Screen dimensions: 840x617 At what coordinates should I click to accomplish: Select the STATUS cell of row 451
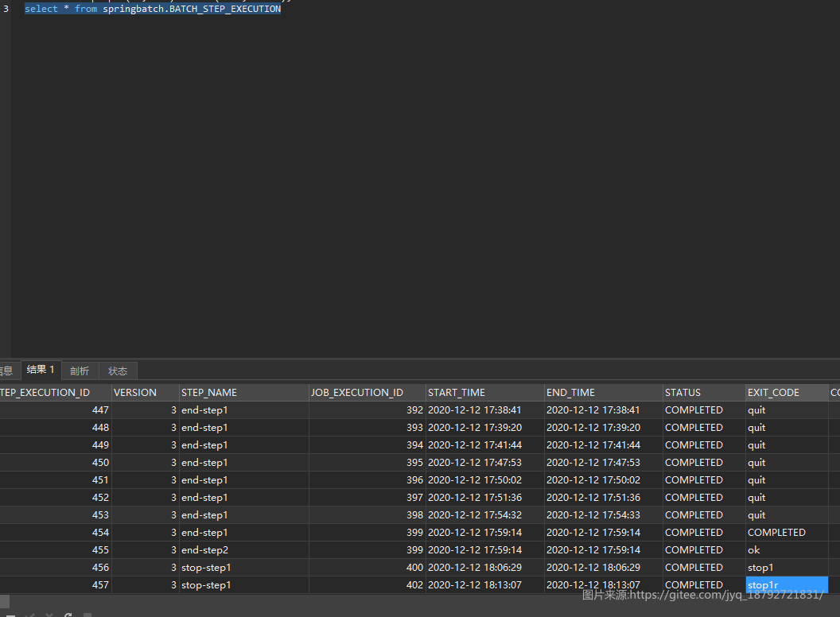(704, 480)
